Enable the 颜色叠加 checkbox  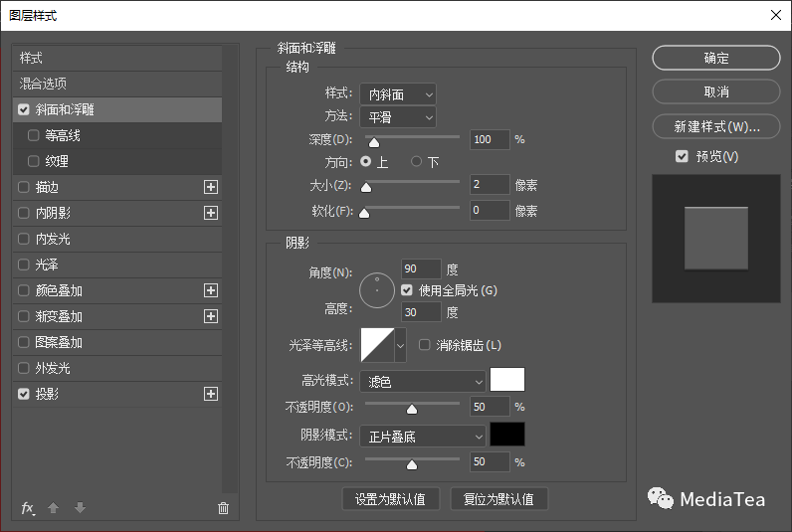[x=24, y=290]
